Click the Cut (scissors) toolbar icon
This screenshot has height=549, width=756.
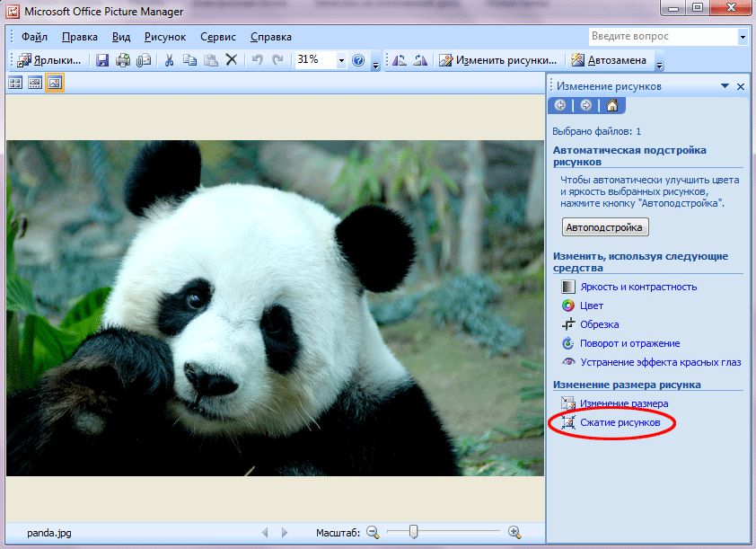[x=168, y=60]
